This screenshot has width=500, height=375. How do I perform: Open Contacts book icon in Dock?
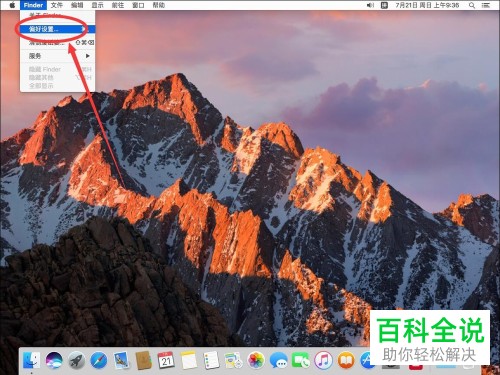click(143, 360)
